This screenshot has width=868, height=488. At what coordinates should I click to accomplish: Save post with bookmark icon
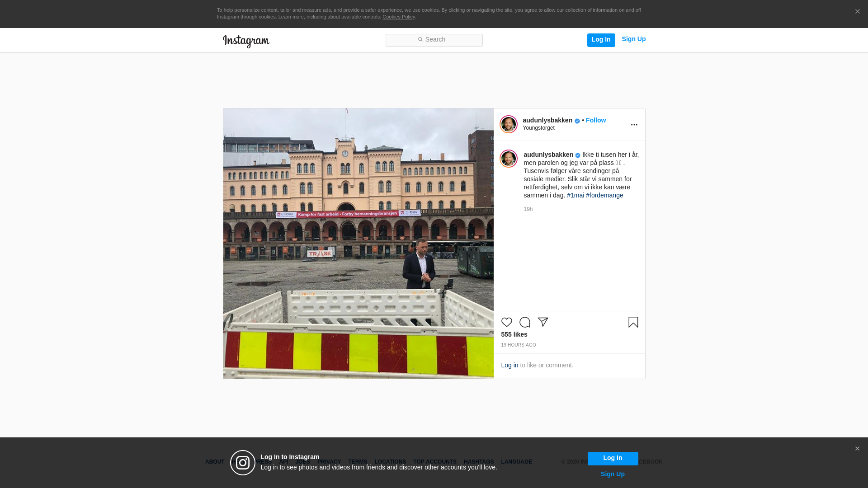tap(633, 322)
